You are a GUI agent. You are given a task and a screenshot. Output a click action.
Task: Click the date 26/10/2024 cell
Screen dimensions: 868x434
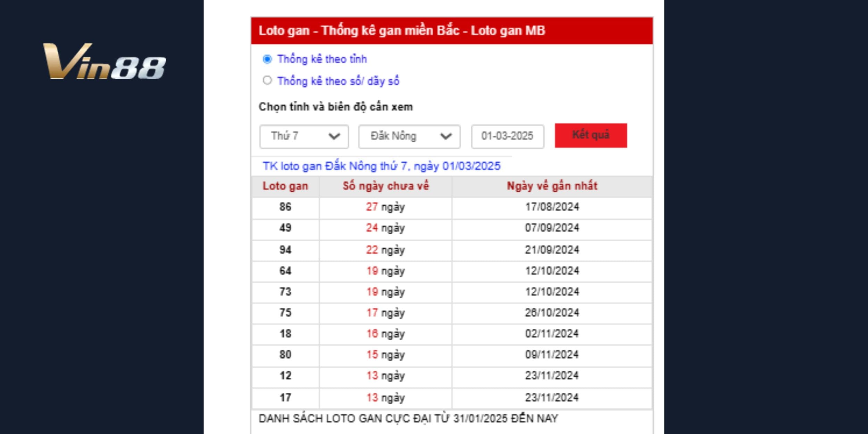coord(552,313)
